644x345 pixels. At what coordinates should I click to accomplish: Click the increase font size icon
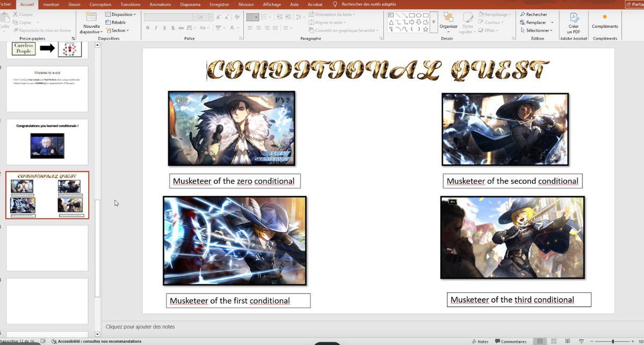coord(218,17)
